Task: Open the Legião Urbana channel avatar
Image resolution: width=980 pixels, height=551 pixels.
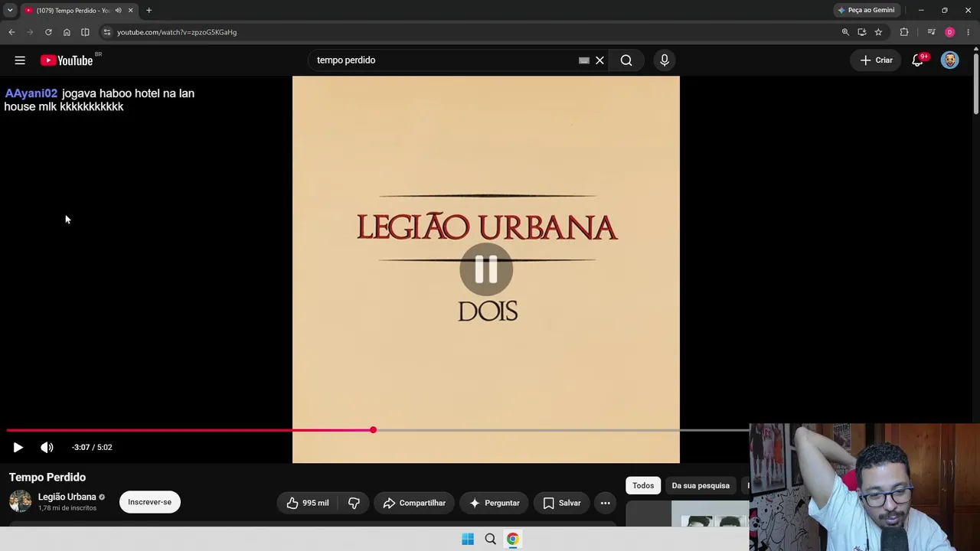Action: coord(21,501)
